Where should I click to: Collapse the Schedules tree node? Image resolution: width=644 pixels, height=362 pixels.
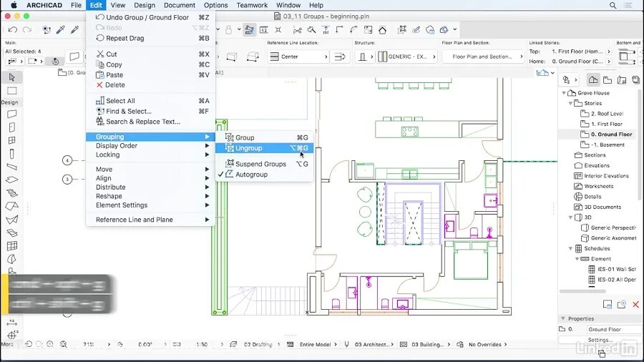[x=570, y=249]
